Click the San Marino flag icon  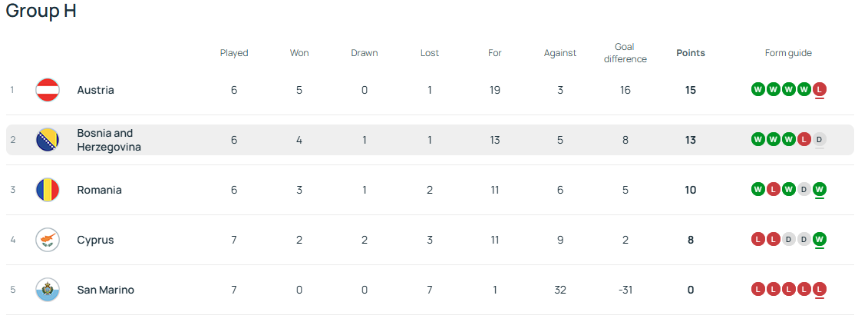pos(48,290)
